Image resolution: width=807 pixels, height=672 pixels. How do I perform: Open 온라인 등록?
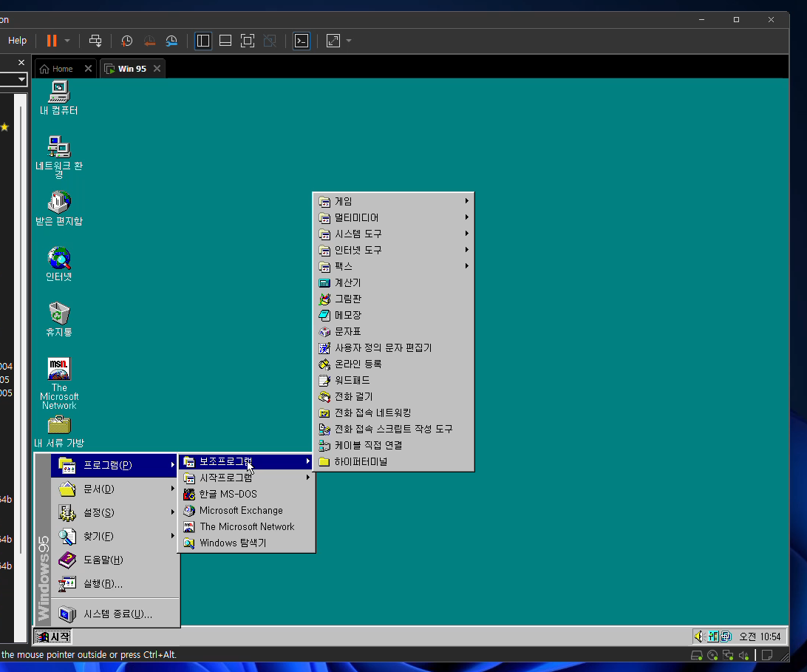point(393,364)
